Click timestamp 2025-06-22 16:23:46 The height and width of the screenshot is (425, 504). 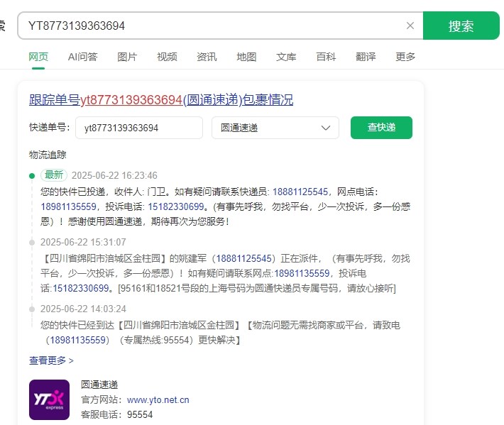coord(114,175)
